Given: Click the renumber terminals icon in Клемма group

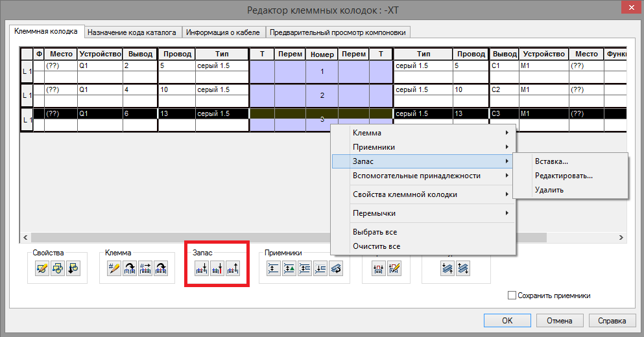Looking at the screenshot, I should (145, 268).
